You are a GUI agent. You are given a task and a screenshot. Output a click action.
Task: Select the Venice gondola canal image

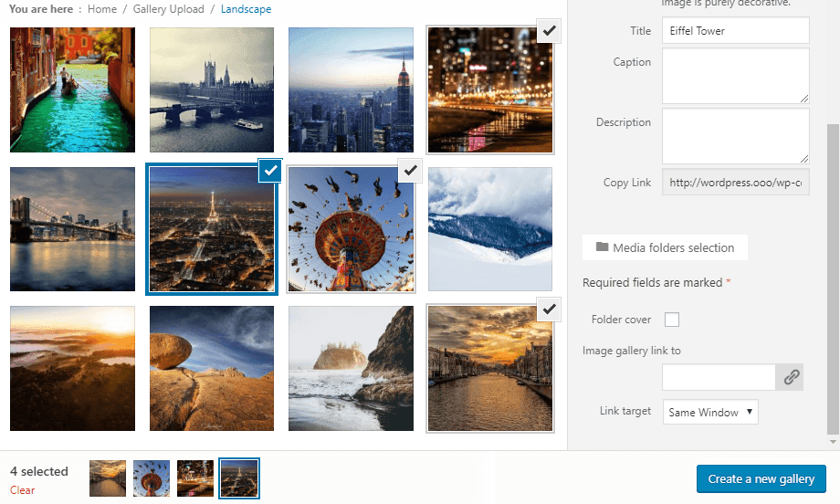(x=72, y=89)
